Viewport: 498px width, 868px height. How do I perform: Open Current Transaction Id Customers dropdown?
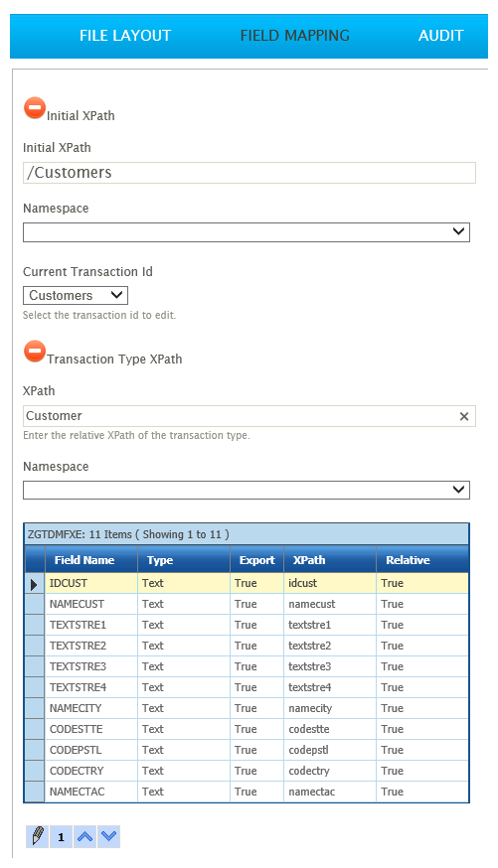click(x=76, y=295)
